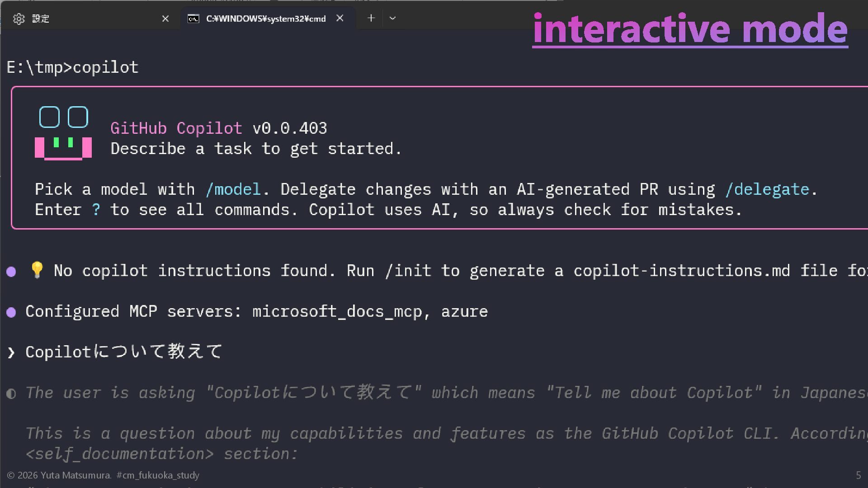
Task: Close the 設定 tab
Action: click(165, 19)
